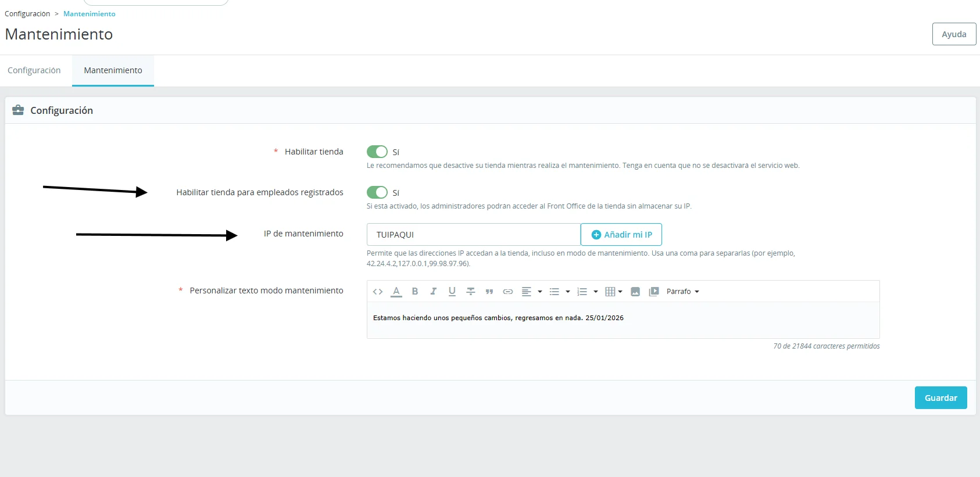Open source code view in editor
This screenshot has height=477, width=980.
(x=378, y=292)
